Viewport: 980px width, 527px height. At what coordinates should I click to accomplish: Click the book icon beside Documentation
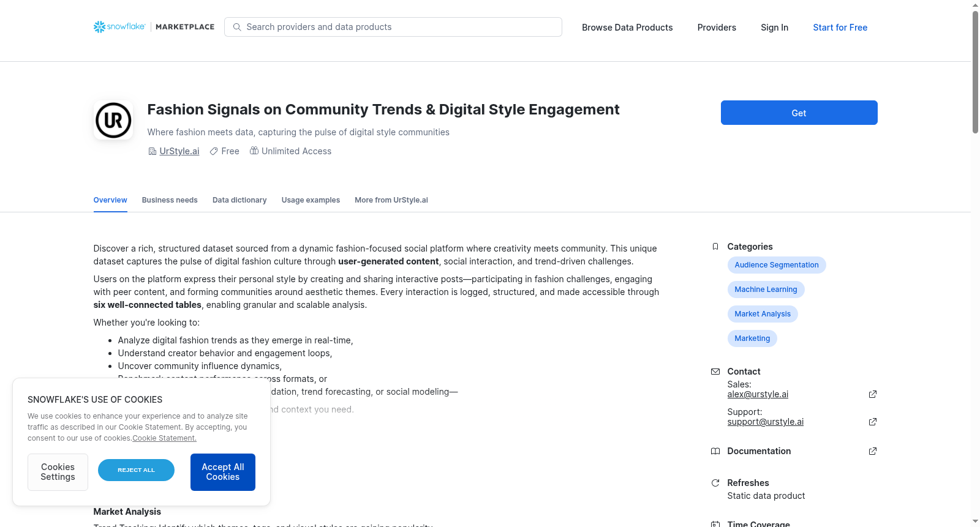coord(715,451)
